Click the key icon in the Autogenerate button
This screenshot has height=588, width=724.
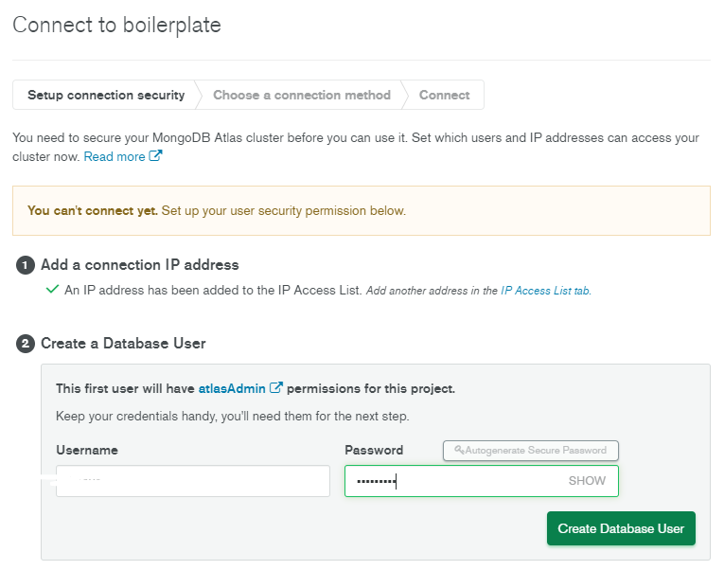pyautogui.click(x=459, y=451)
